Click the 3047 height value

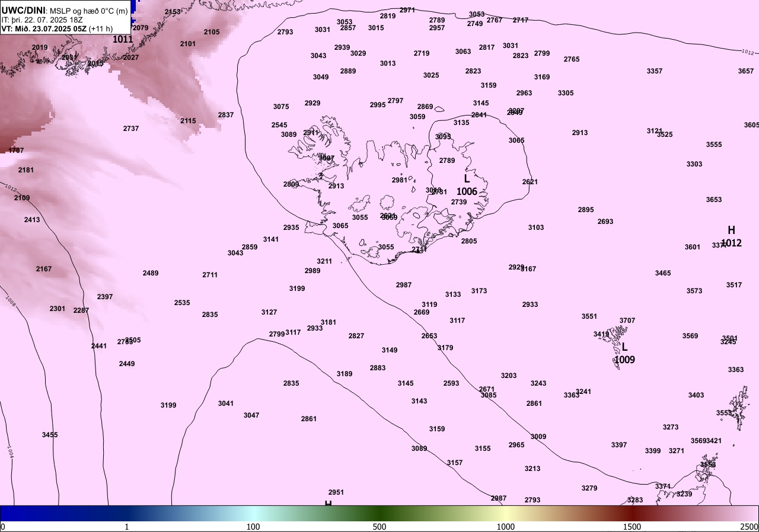251,415
